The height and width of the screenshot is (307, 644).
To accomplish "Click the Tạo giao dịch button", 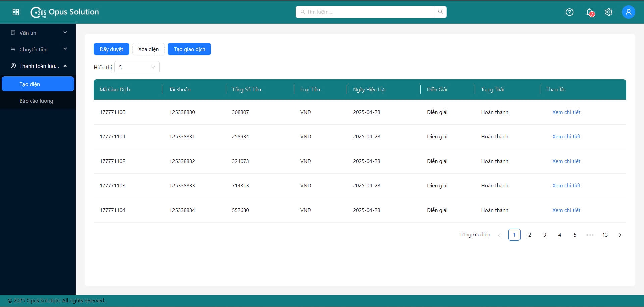I will click(x=189, y=49).
